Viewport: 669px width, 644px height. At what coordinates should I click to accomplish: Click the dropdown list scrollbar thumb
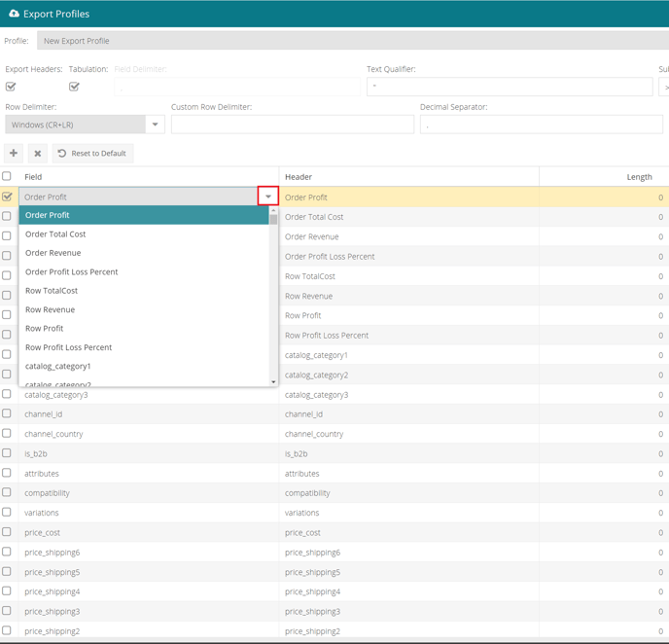click(273, 219)
